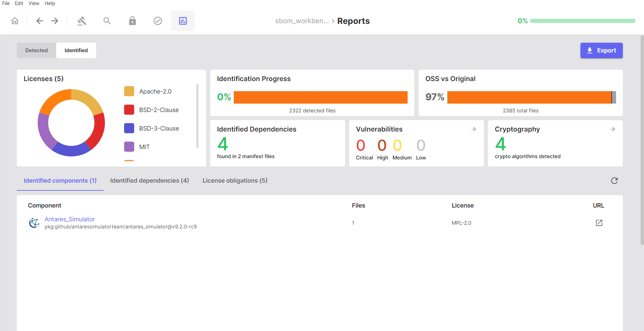
Task: Open the Help menu
Action: pos(50,3)
